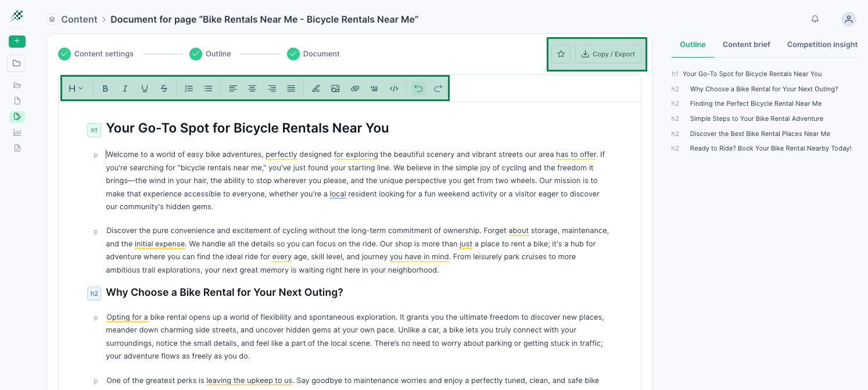Open the user profile avatar
Image resolution: width=868 pixels, height=390 pixels.
(x=849, y=19)
